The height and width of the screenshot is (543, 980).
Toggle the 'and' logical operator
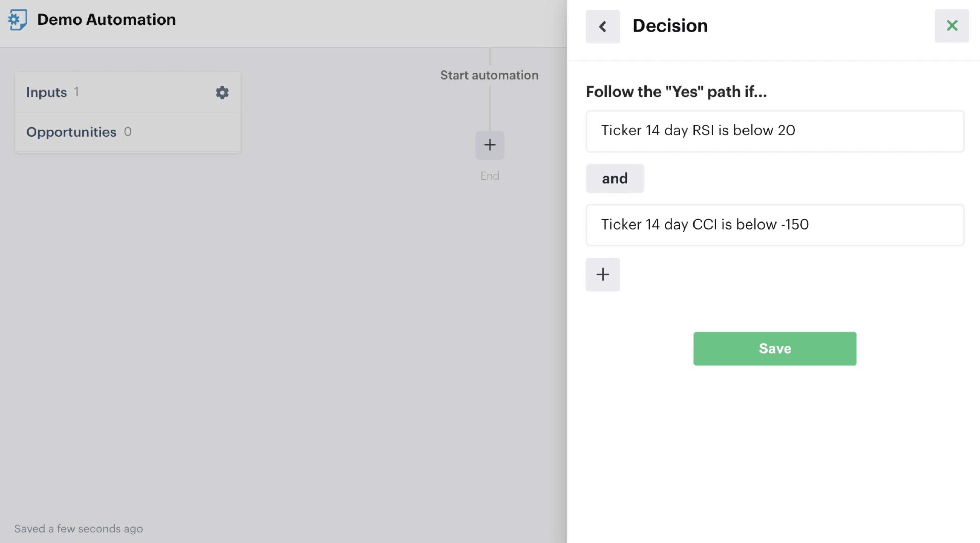[615, 178]
